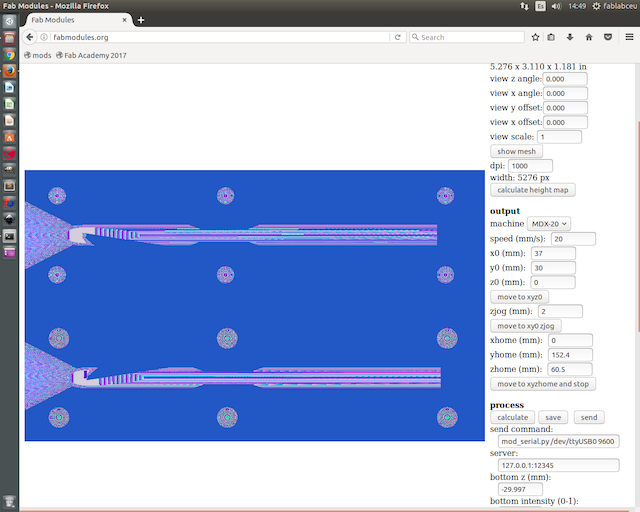Viewport: 640px width, 512px height.
Task: Focus the view z angle field
Action: click(565, 79)
